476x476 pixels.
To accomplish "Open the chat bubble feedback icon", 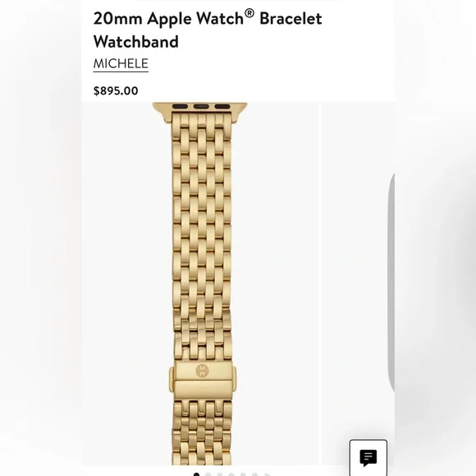I will click(368, 457).
